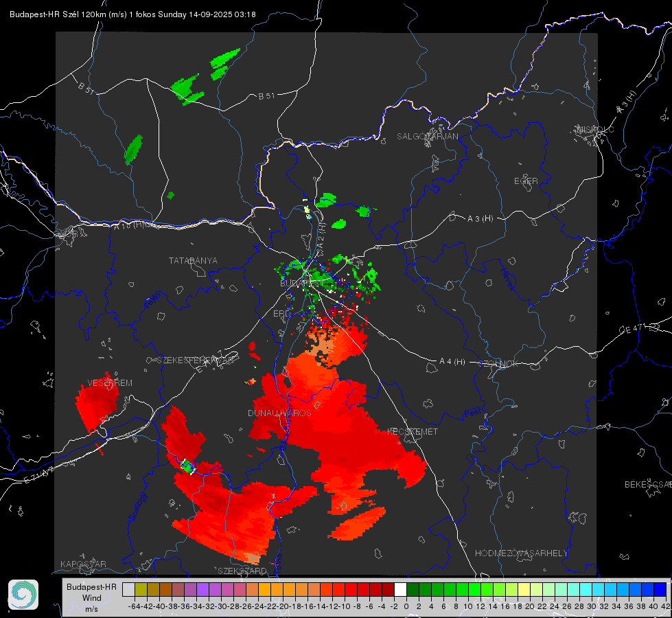This screenshot has width=672, height=618.
Task: Select the KECSKEMET city label
Action: point(413,432)
